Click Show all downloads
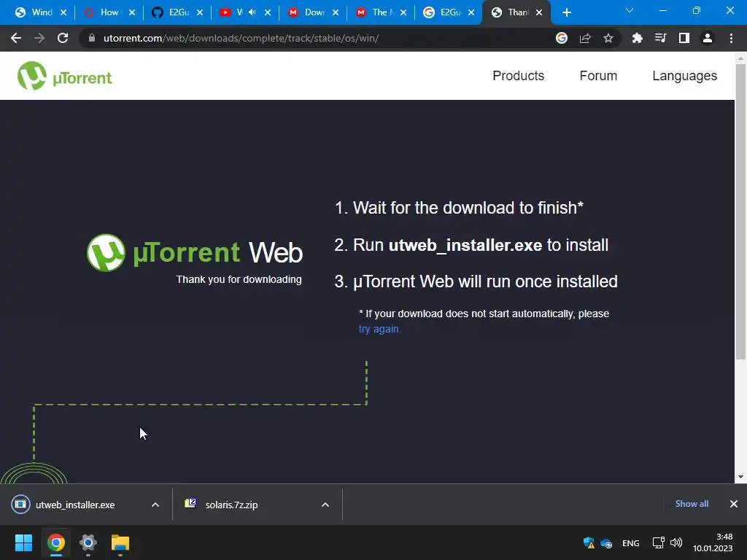Image resolution: width=747 pixels, height=560 pixels. 692,504
